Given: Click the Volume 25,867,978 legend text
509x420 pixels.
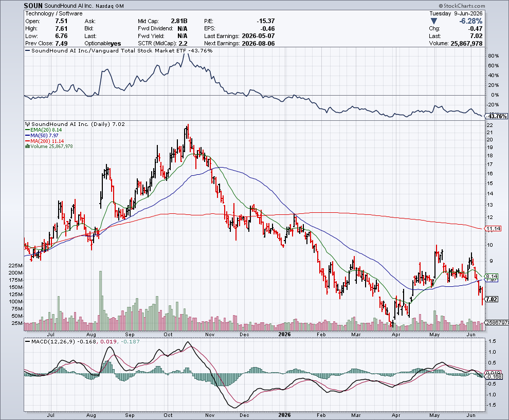Looking at the screenshot, I should coord(51,147).
